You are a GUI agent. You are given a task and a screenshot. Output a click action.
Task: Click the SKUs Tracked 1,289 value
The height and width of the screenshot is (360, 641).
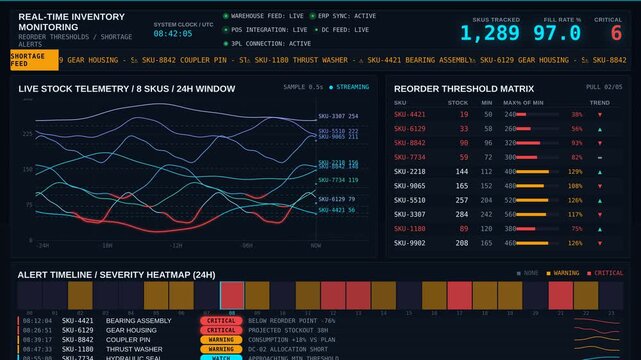[490, 33]
